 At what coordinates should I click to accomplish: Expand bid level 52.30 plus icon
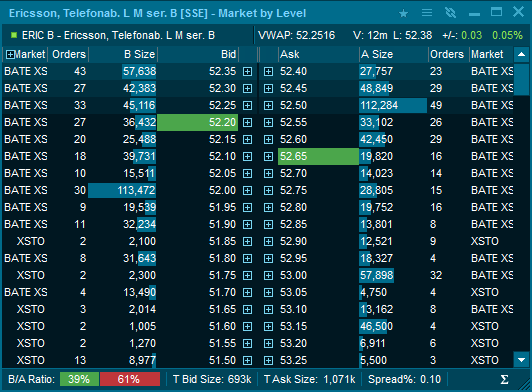click(248, 88)
